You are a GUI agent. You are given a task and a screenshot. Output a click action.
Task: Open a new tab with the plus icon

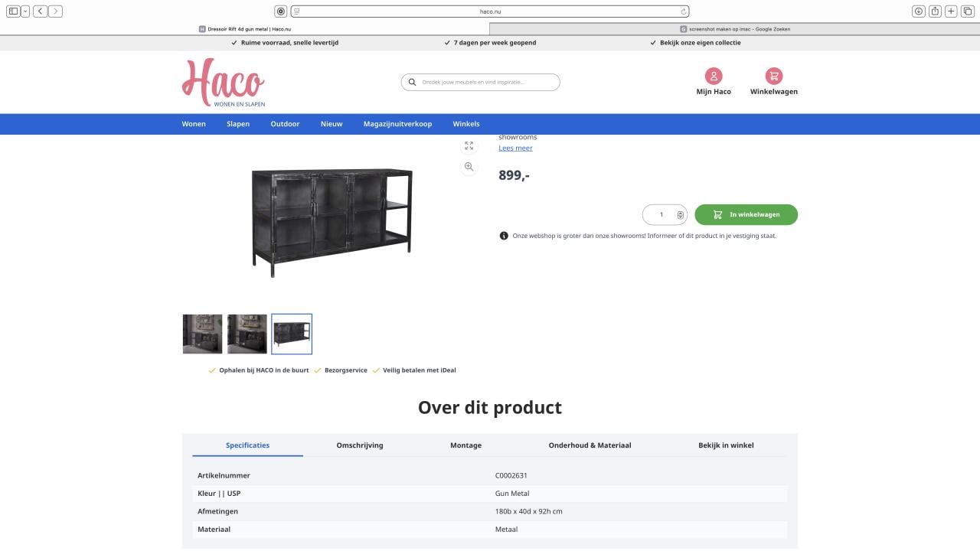point(951,11)
